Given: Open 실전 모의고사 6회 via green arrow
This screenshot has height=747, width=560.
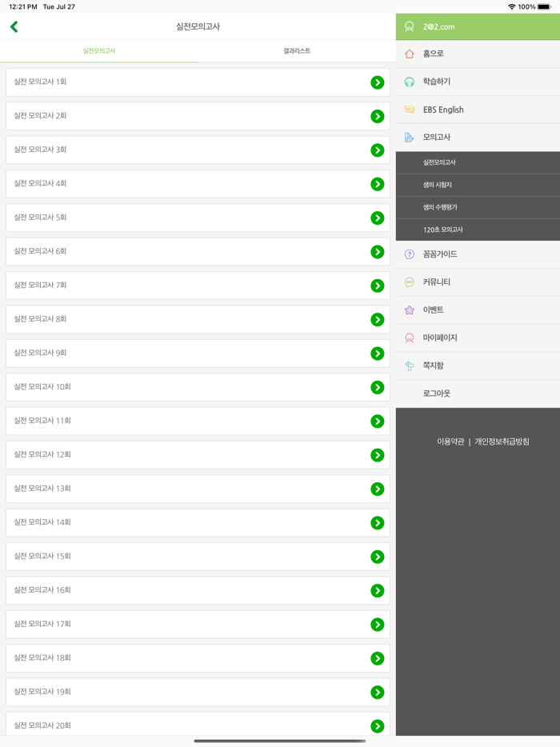Looking at the screenshot, I should point(378,252).
